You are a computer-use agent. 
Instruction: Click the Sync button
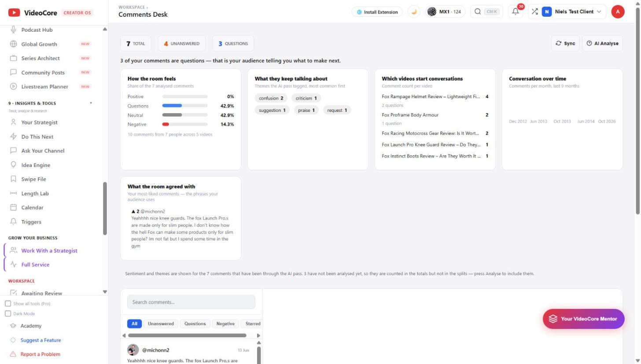tap(565, 43)
